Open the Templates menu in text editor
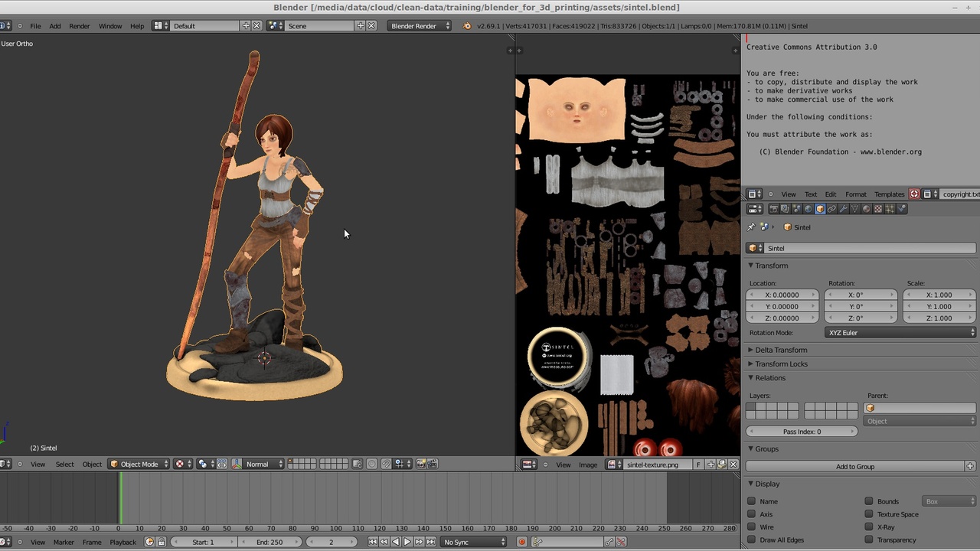The height and width of the screenshot is (551, 980). [889, 194]
